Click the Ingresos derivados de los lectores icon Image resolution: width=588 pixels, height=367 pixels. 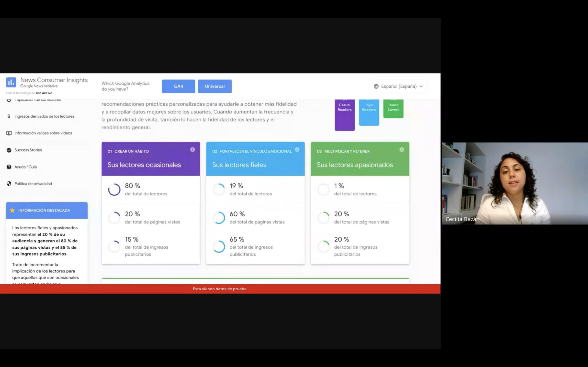click(9, 116)
